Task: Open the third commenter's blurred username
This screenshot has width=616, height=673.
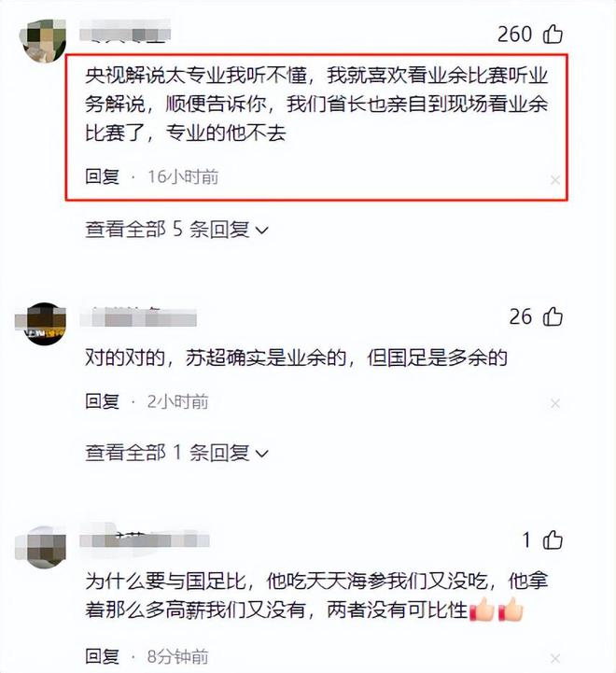Action: [x=145, y=539]
